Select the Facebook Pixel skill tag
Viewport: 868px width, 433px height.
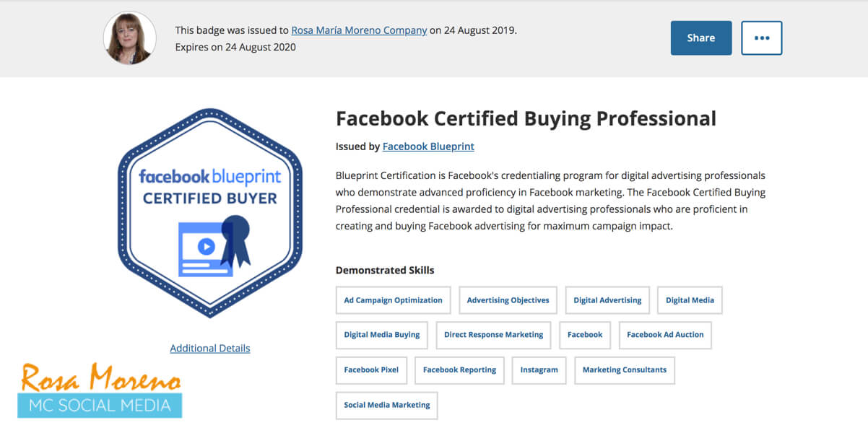click(x=371, y=370)
